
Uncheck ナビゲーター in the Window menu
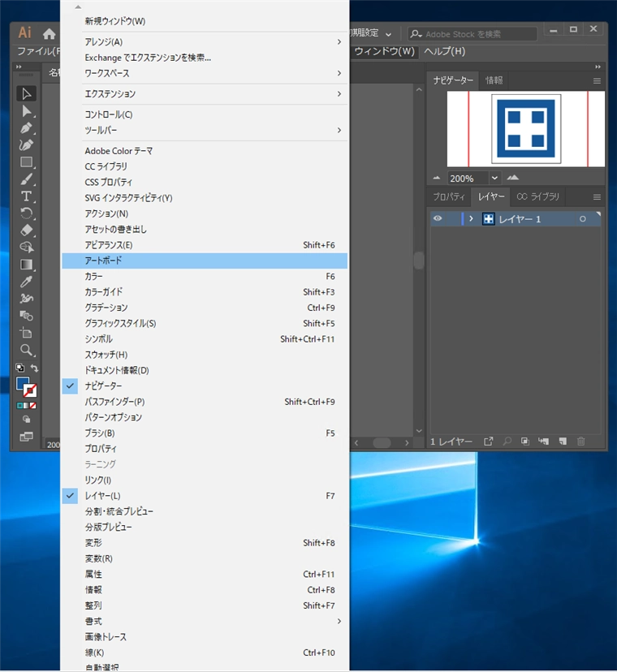103,386
